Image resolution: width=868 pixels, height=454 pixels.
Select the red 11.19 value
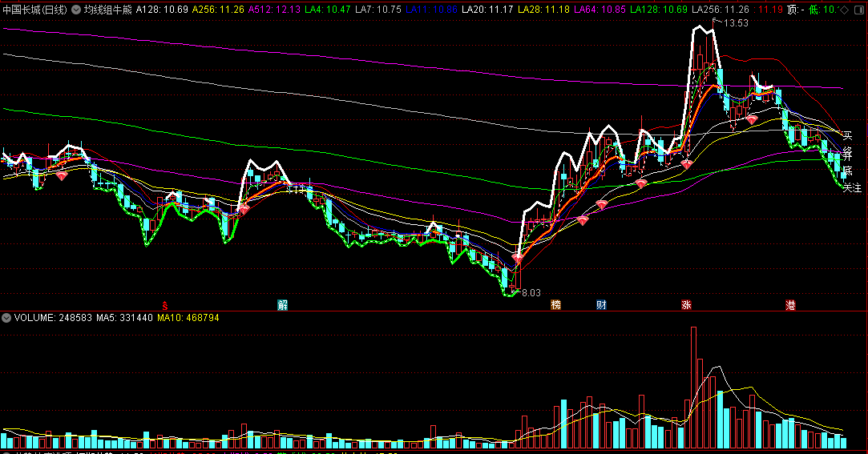tap(770, 10)
